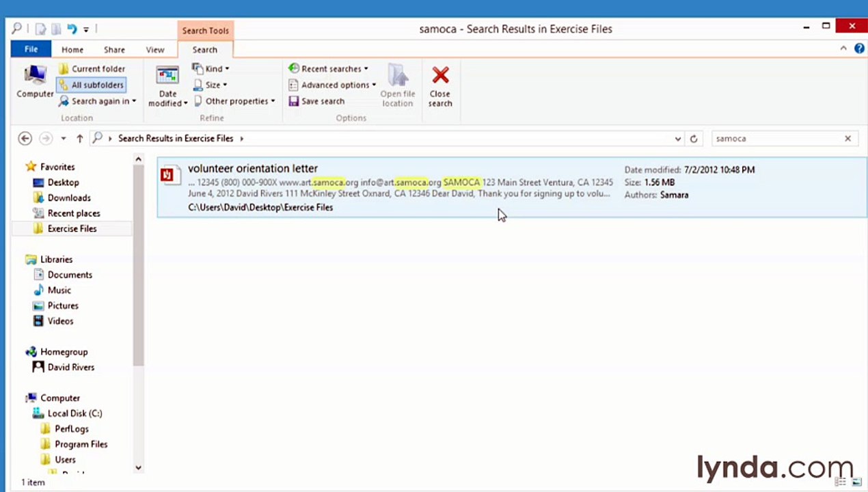Switch to large icons view in status bar
The width and height of the screenshot is (868, 492).
click(856, 482)
